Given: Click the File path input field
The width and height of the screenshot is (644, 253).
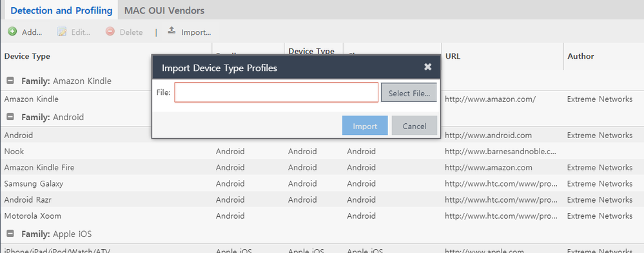Looking at the screenshot, I should [276, 92].
